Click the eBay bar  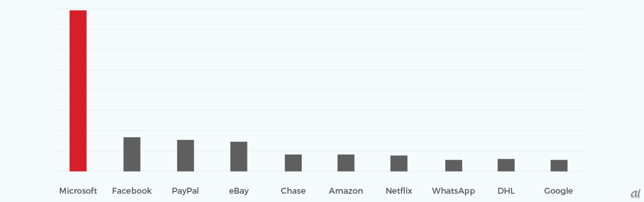(239, 156)
